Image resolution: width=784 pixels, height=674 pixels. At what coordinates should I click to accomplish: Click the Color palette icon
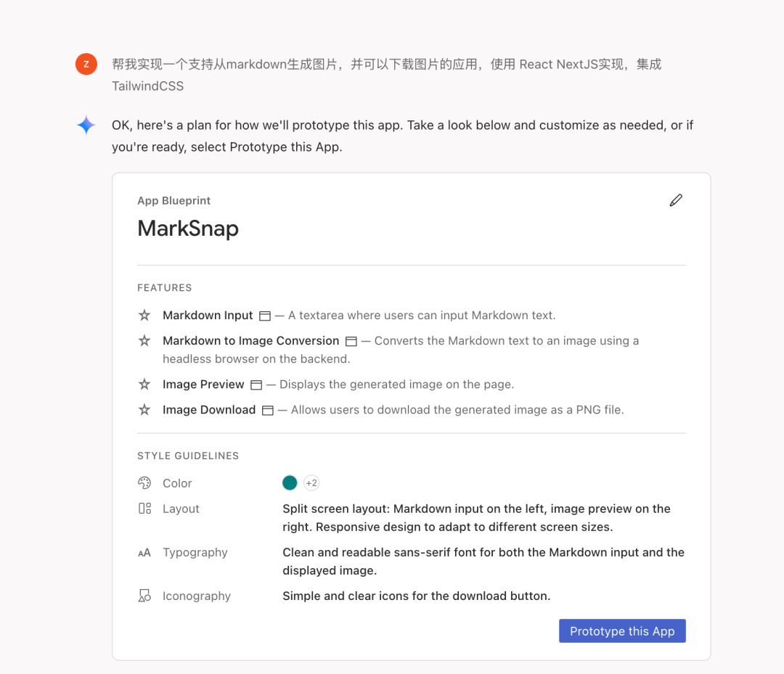point(144,482)
